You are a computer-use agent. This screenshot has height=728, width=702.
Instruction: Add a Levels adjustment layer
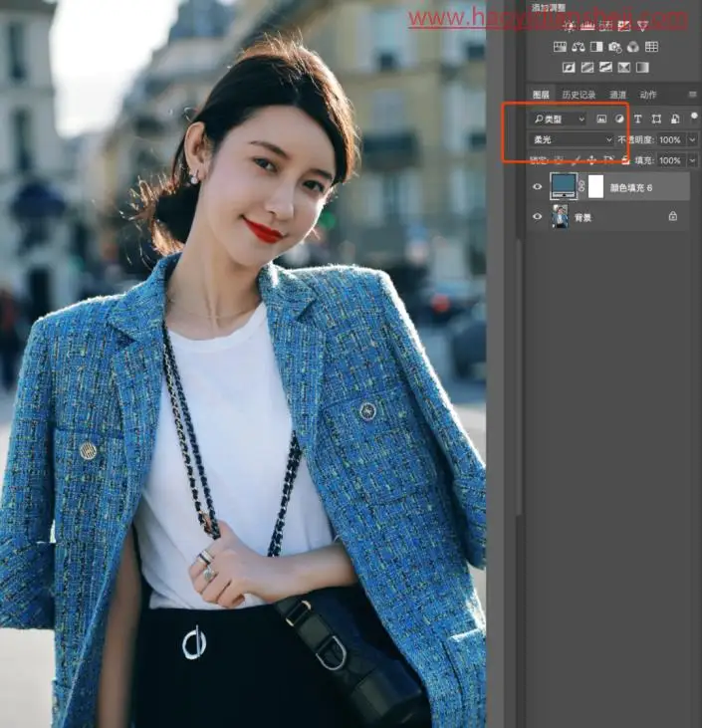pos(587,26)
